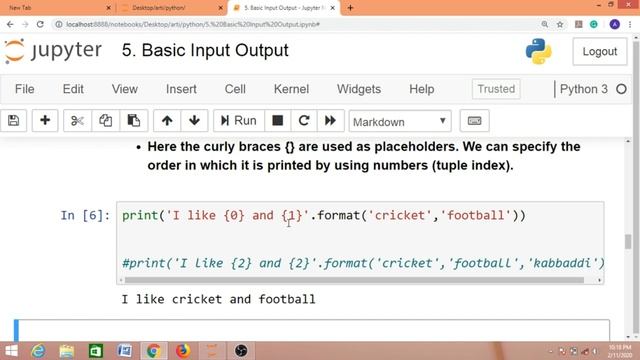Open OBS Studio from the taskbar
The height and width of the screenshot is (360, 640).
(x=241, y=351)
